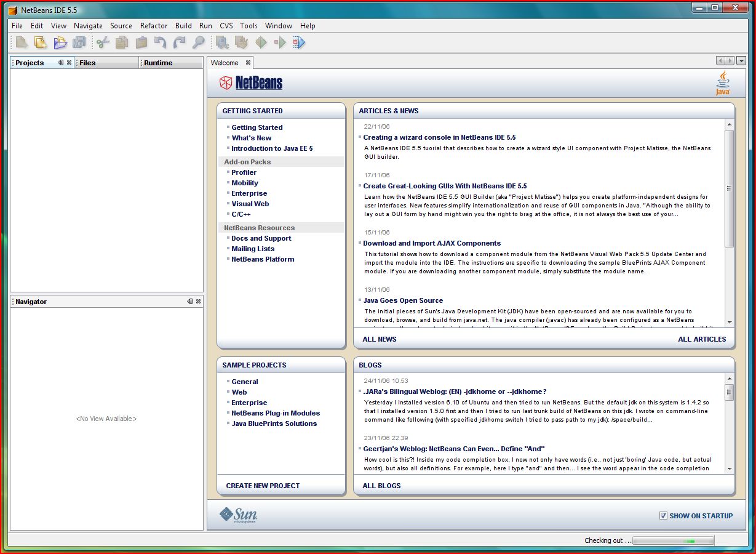Toggle the Show On Startup checkbox

point(663,516)
